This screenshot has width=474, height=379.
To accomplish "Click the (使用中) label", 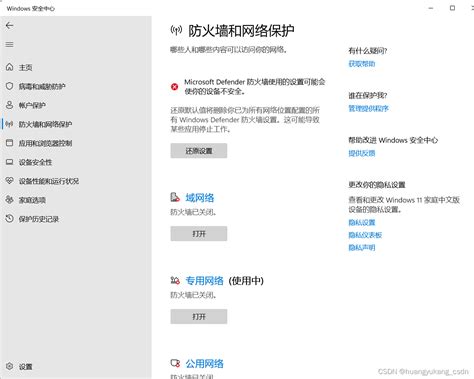I will tap(246, 281).
